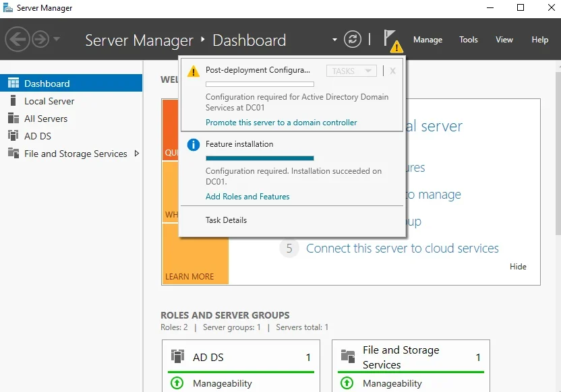Image resolution: width=561 pixels, height=392 pixels.
Task: Click the yellow warning icon in notification
Action: [194, 71]
